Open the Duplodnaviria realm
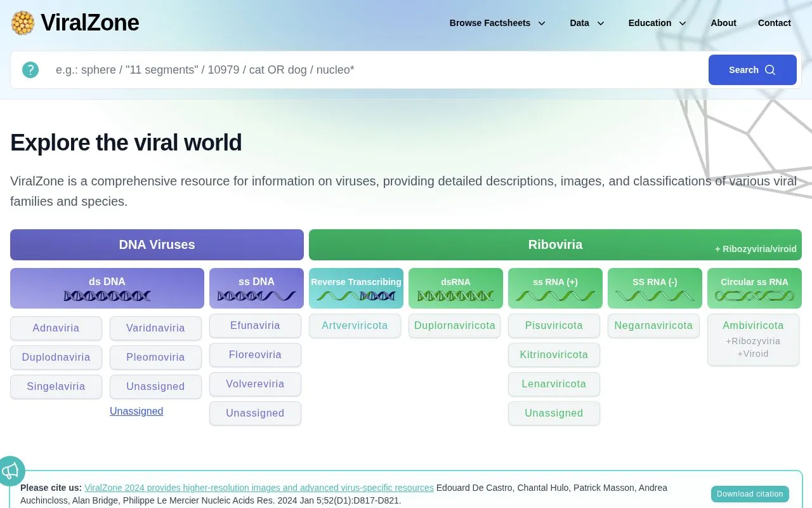Image resolution: width=812 pixels, height=508 pixels. [56, 358]
